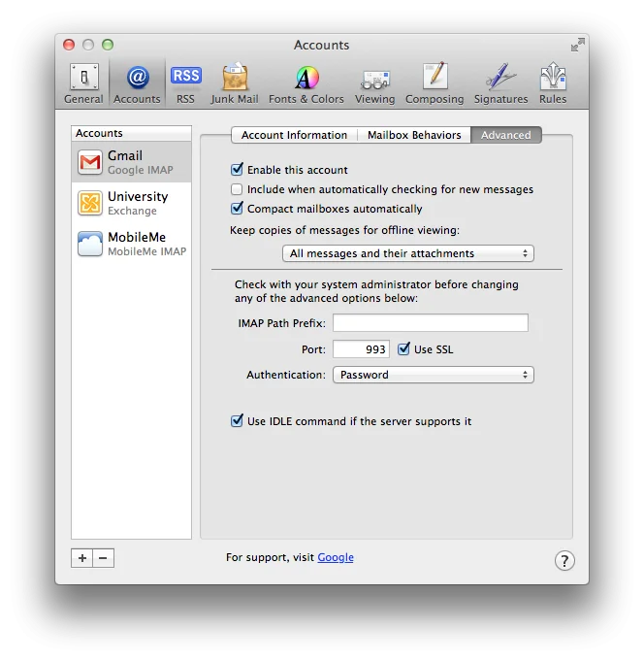Click the full screen arrows icon
The height and width of the screenshot is (661, 644).
(x=577, y=45)
